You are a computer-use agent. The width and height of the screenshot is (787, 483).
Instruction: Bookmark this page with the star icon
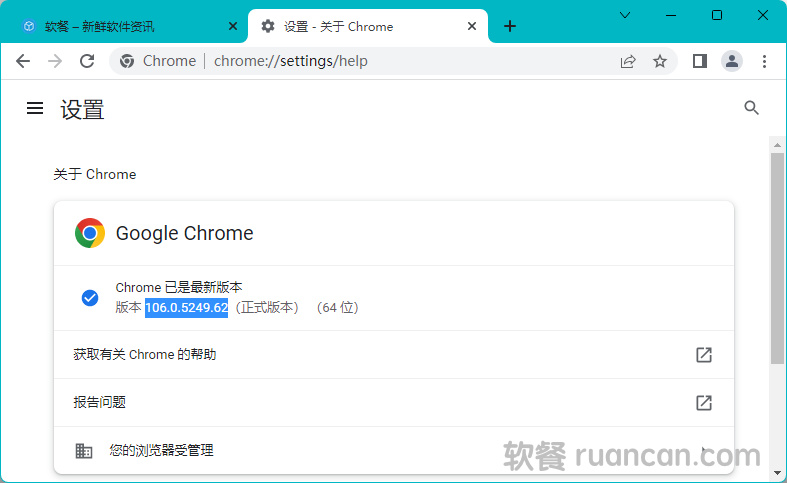click(660, 61)
